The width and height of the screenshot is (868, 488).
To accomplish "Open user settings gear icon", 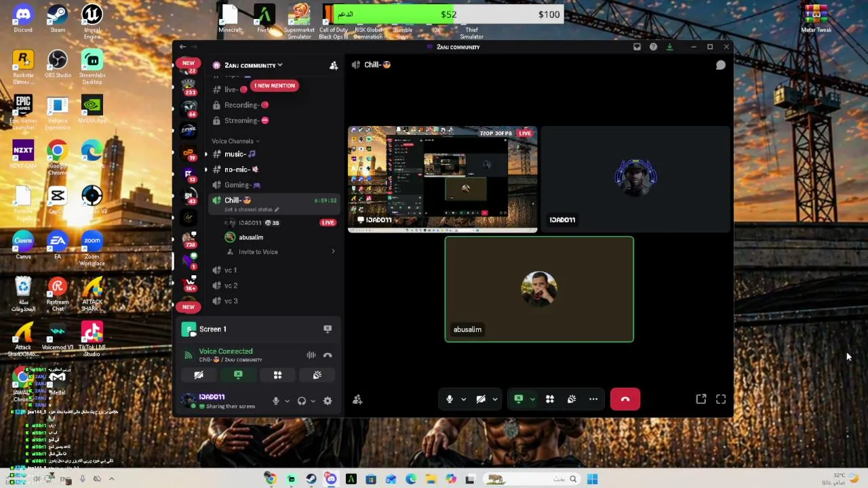I will [328, 401].
